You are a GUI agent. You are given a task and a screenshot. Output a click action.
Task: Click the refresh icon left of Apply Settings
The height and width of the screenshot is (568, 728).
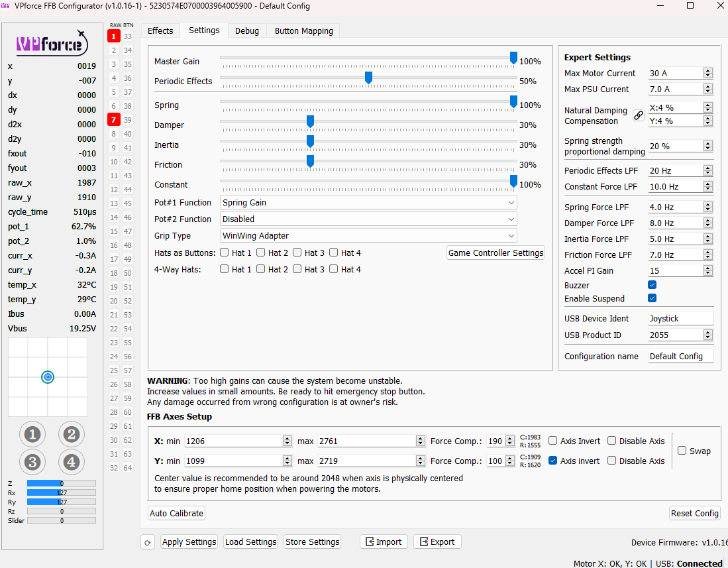click(148, 542)
